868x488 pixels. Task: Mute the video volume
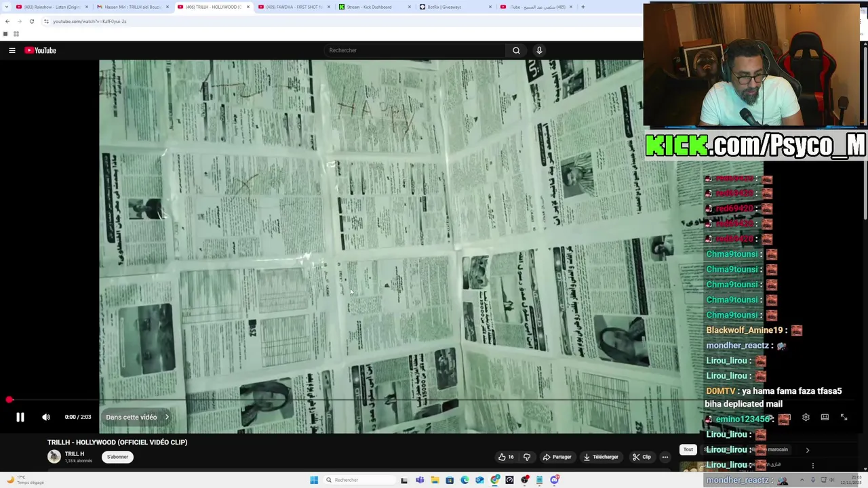(x=46, y=418)
